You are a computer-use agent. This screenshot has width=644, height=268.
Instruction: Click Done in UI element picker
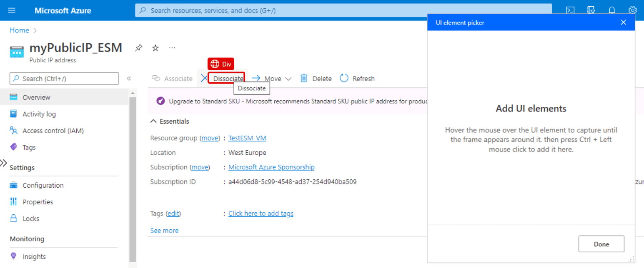601,244
